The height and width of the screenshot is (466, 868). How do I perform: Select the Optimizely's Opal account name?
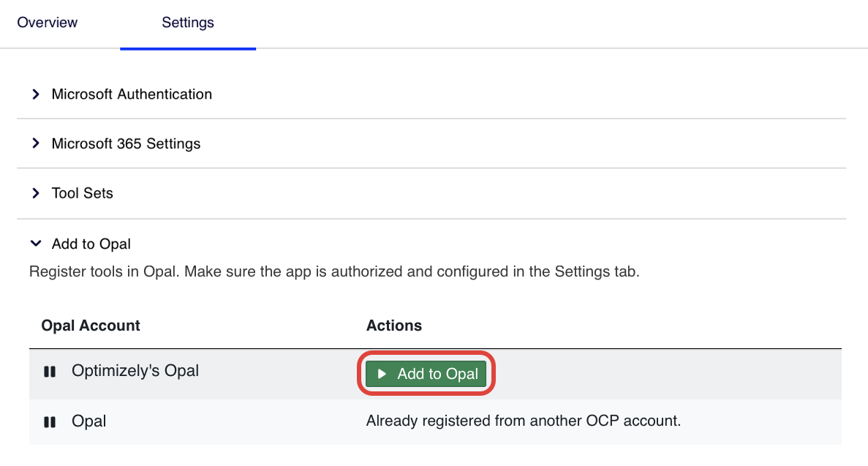(x=135, y=371)
